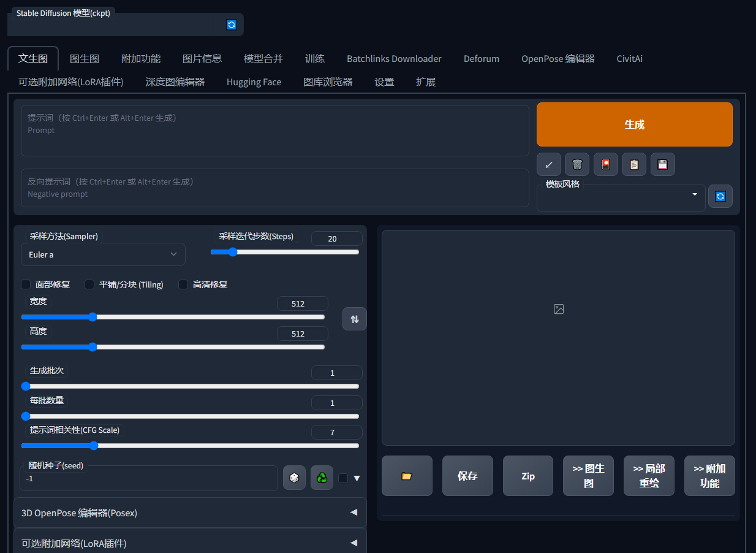Click image placeholder icon in output area
Screen dimensions: 756x553
pos(559,309)
